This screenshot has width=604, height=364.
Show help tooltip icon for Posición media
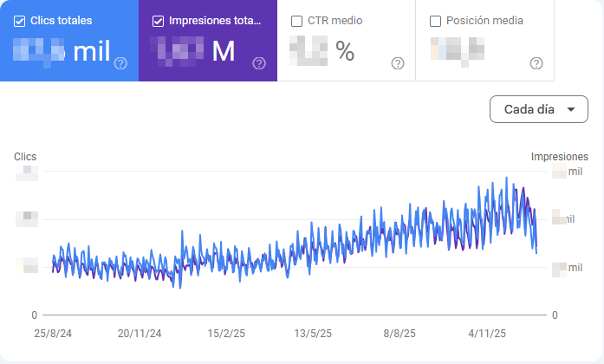(536, 63)
